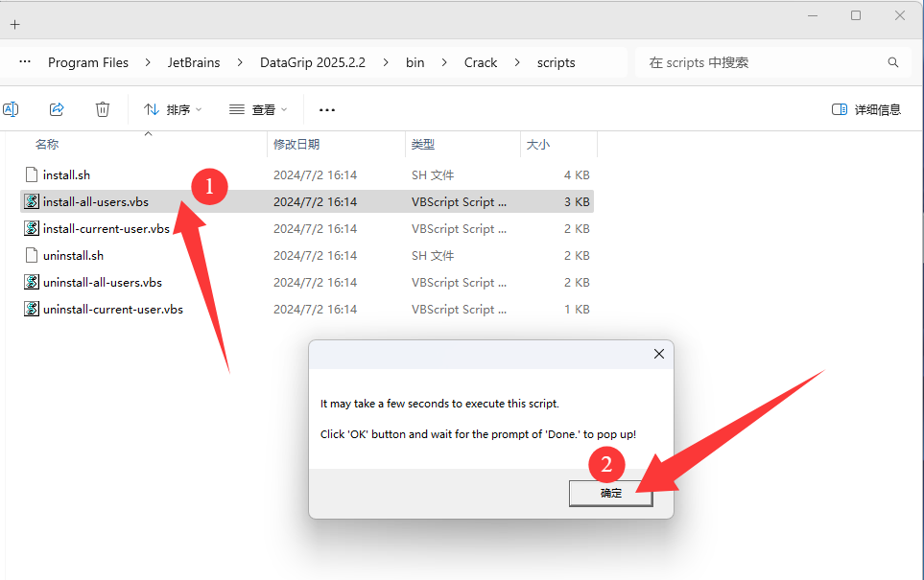Viewport: 924px width, 580px height.
Task: Click the install-current-user.vbs script icon
Action: 32,228
